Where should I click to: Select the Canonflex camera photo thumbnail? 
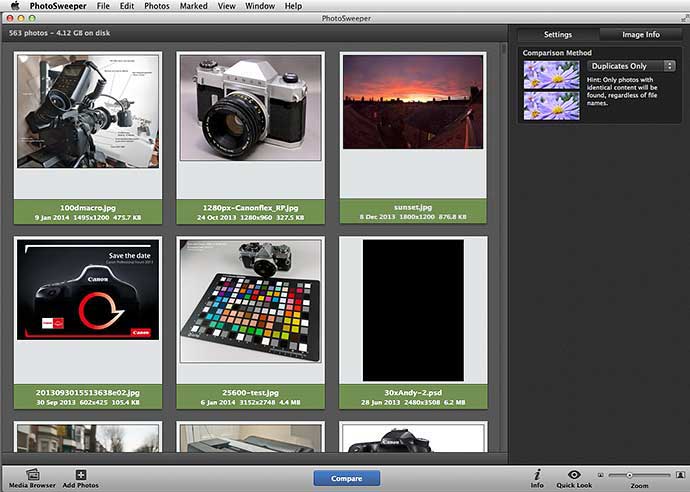point(250,107)
